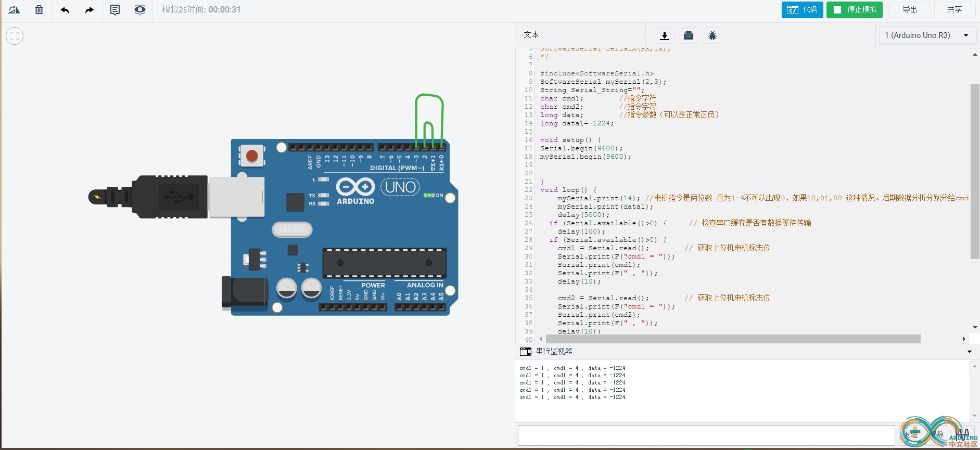Click the serial monitor input field

[706, 435]
